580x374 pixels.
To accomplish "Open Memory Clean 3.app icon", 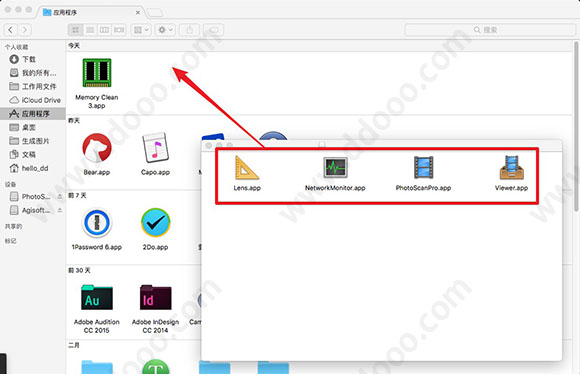I will tap(97, 73).
